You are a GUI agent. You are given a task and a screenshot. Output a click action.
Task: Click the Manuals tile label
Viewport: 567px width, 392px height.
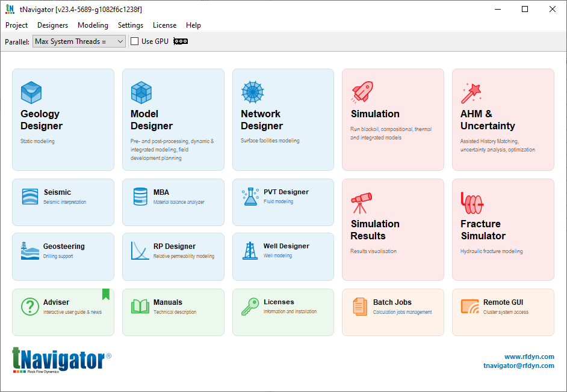click(x=168, y=302)
